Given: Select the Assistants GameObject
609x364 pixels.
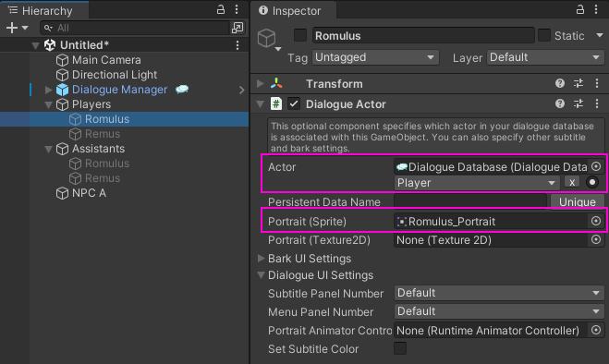Looking at the screenshot, I should coord(98,149).
